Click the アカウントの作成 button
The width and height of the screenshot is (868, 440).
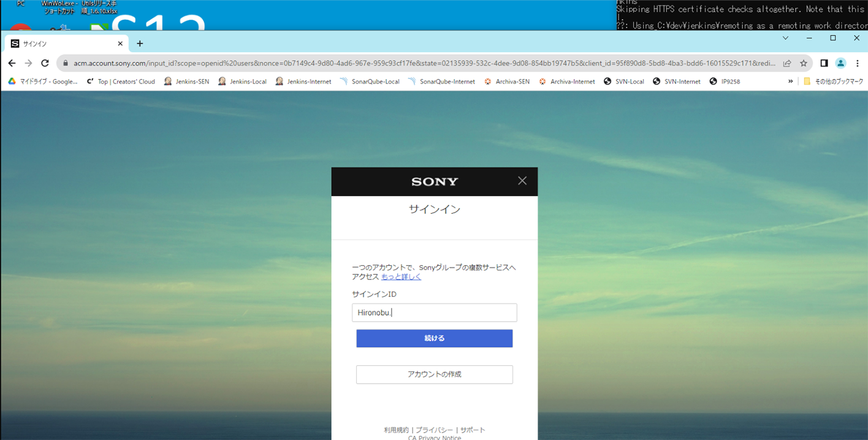coord(435,374)
